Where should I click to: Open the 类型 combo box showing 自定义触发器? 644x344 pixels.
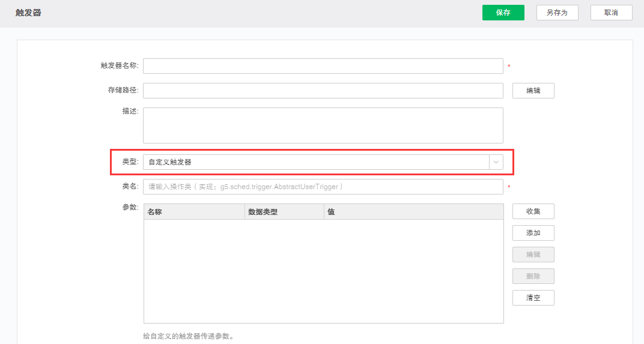click(316, 162)
